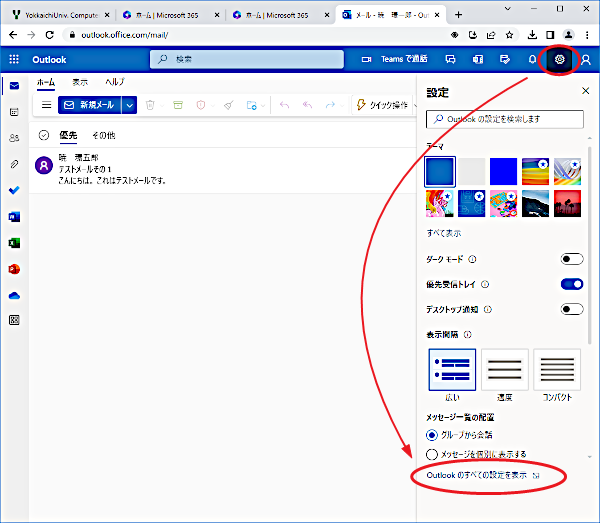Open more apps grid icon in sidebar

[14, 320]
